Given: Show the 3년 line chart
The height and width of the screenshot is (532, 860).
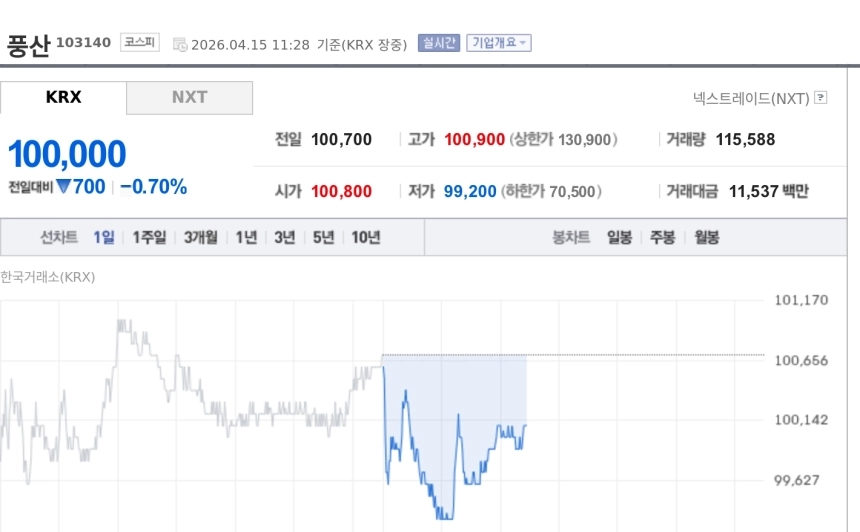Looking at the screenshot, I should coord(285,238).
